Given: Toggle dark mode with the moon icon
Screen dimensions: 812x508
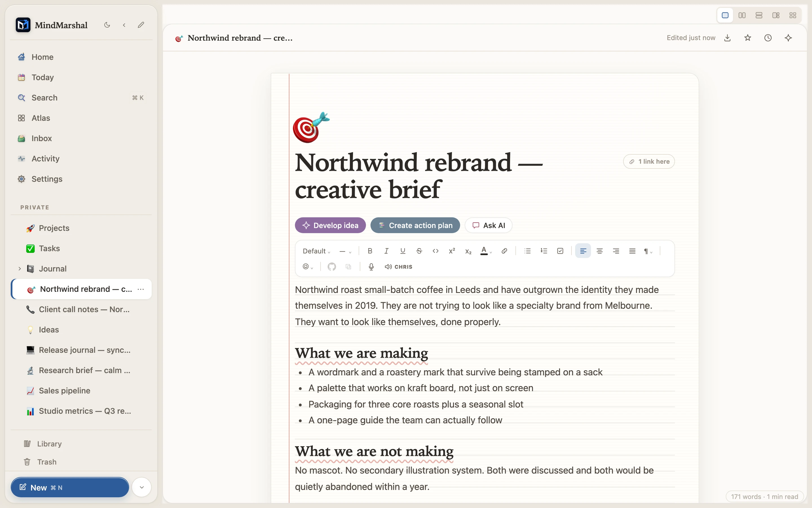Looking at the screenshot, I should [x=107, y=25].
